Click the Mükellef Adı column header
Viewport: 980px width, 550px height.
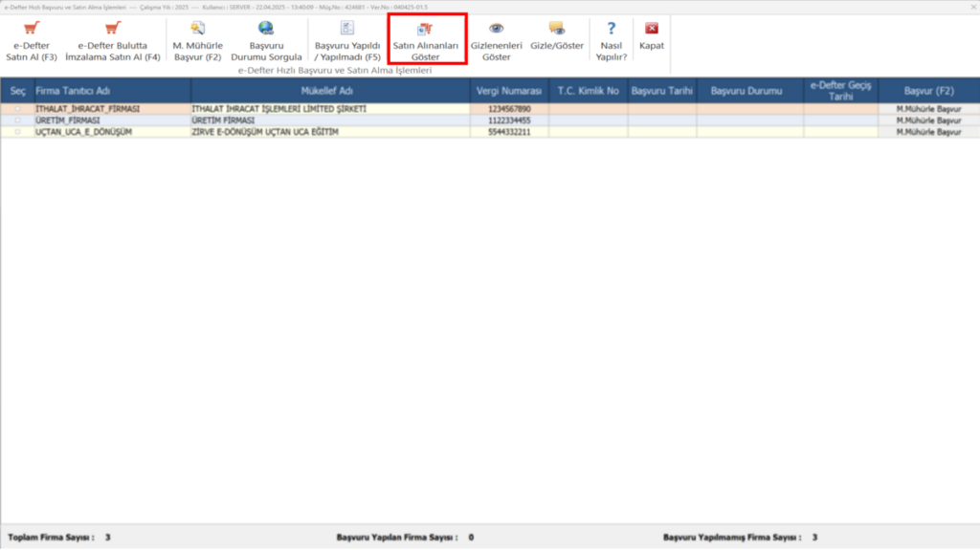pyautogui.click(x=327, y=91)
